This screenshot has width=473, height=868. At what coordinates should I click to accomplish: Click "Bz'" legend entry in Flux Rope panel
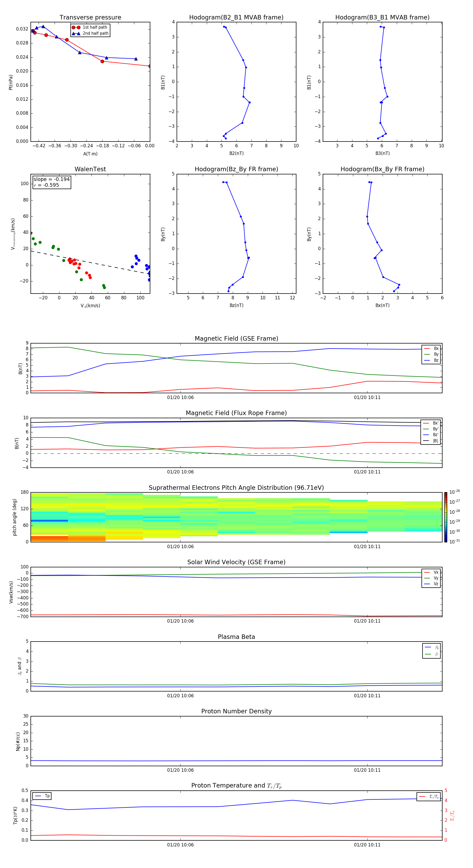tap(431, 435)
